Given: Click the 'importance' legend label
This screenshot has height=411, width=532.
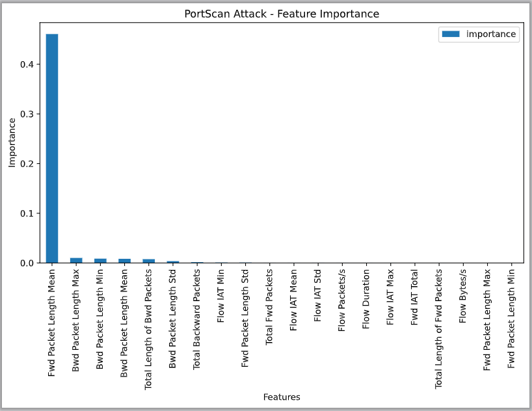Looking at the screenshot, I should (491, 34).
